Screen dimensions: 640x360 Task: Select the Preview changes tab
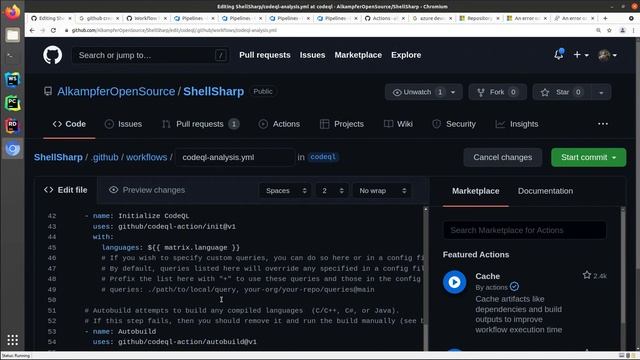click(x=147, y=190)
